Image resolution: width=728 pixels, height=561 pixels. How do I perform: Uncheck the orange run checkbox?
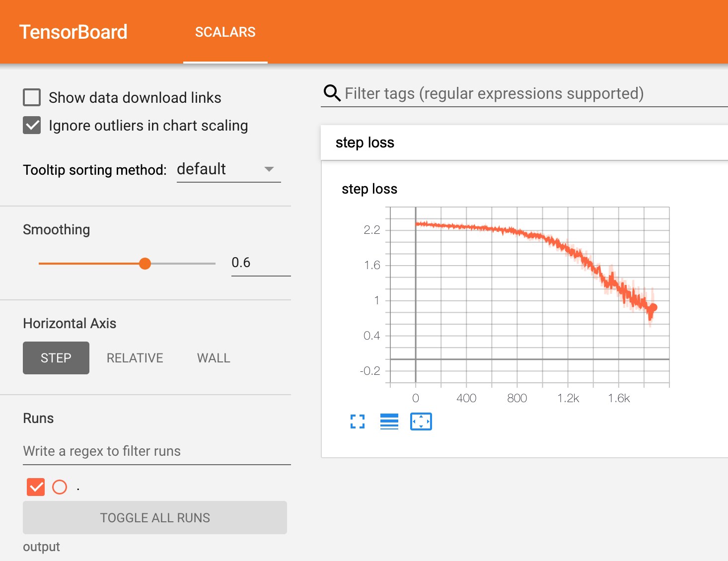[x=36, y=487]
